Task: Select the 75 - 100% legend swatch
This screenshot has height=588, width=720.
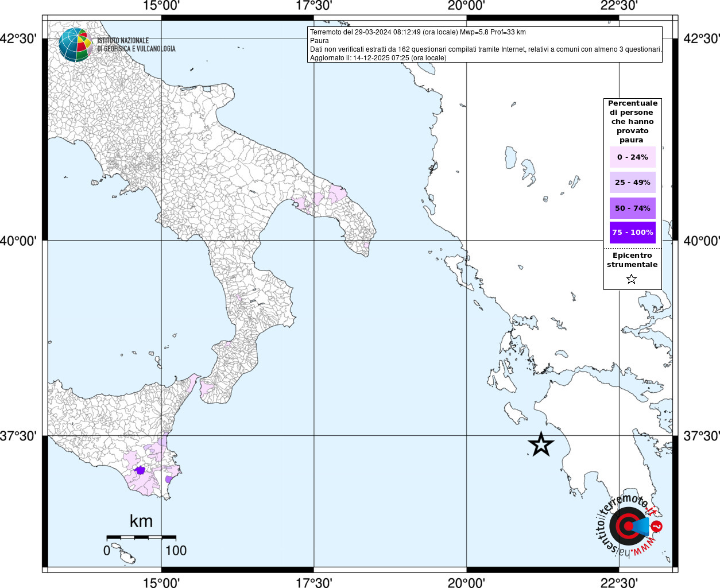Action: pos(632,233)
